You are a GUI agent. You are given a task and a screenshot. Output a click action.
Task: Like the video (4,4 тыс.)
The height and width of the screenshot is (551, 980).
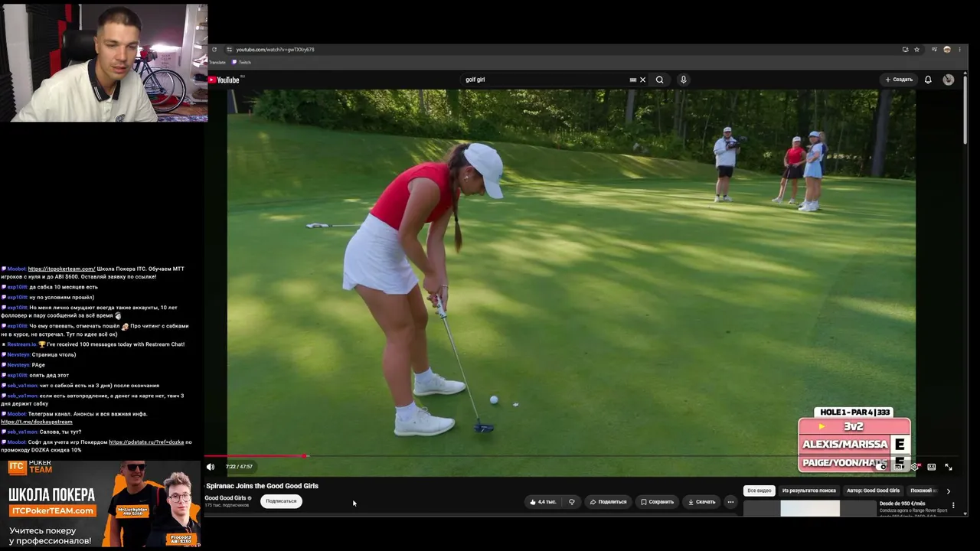coord(543,502)
